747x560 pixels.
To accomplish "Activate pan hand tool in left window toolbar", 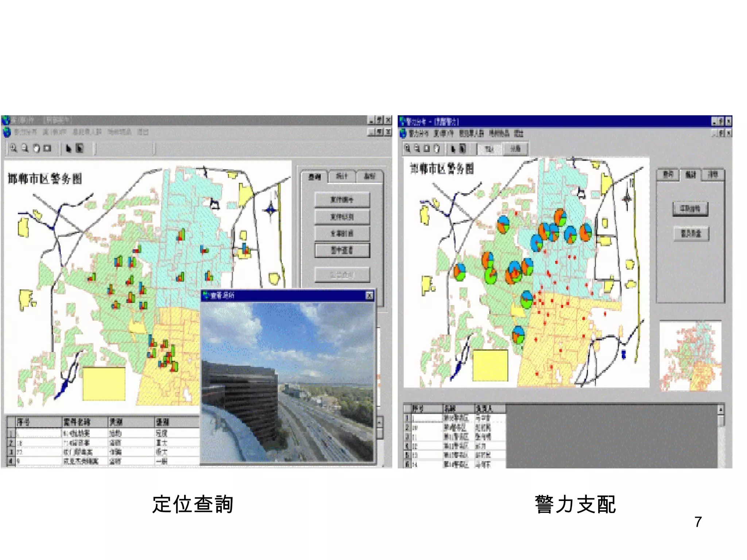I will tap(36, 148).
